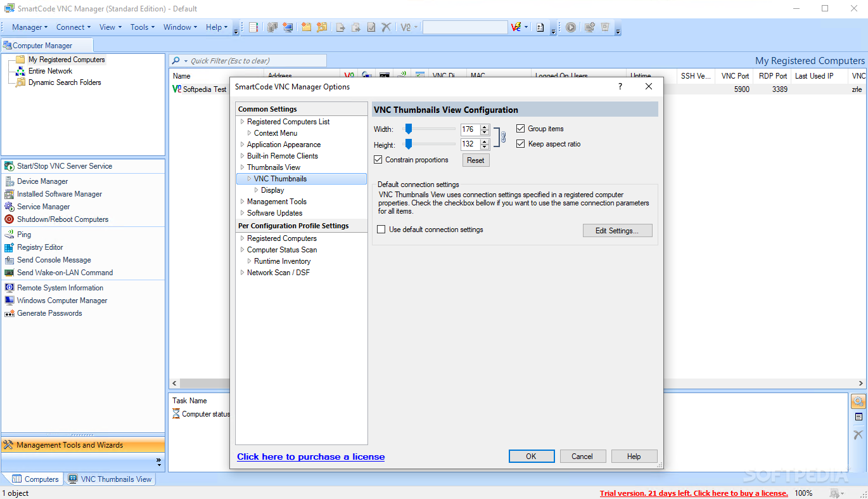Expand the bottom sidebar chevron overflow
The width and height of the screenshot is (868, 499).
(x=158, y=461)
